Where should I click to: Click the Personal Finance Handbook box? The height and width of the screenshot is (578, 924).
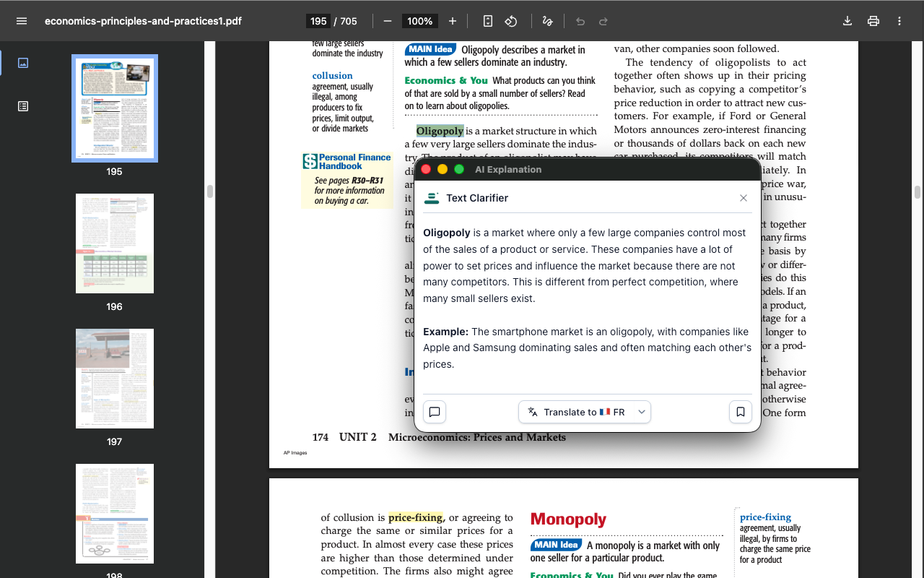pos(347,180)
